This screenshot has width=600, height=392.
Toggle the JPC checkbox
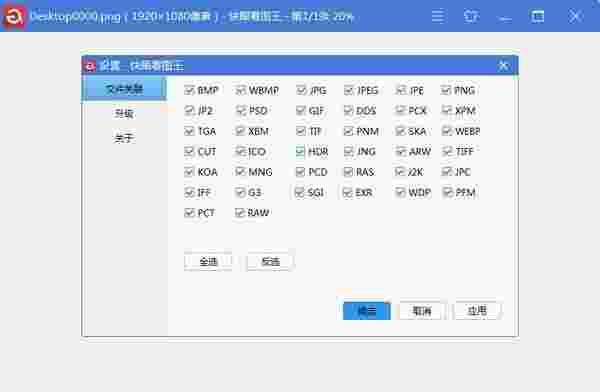tap(447, 172)
